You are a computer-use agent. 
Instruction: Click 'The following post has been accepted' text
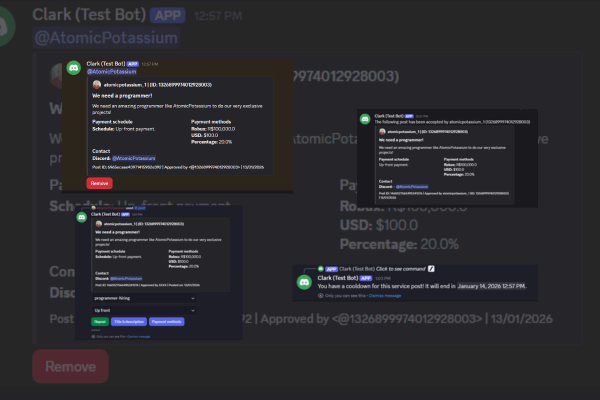click(x=452, y=122)
